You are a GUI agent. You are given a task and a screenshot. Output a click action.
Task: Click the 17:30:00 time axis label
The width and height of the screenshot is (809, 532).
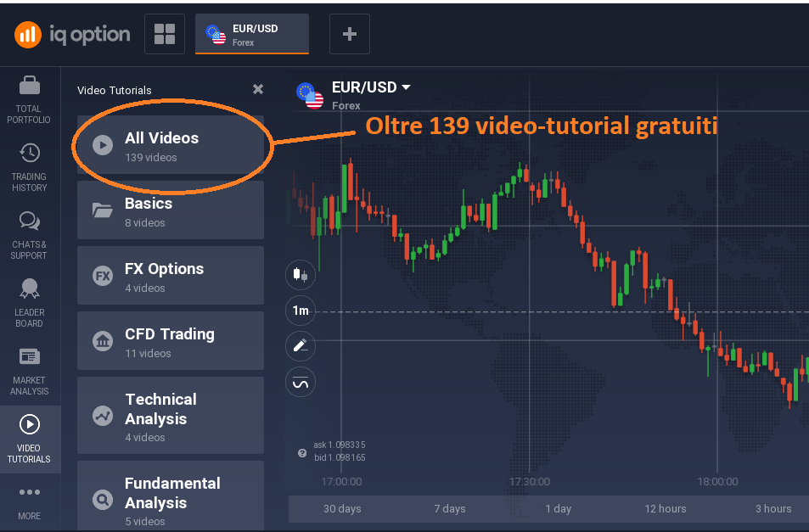530,481
